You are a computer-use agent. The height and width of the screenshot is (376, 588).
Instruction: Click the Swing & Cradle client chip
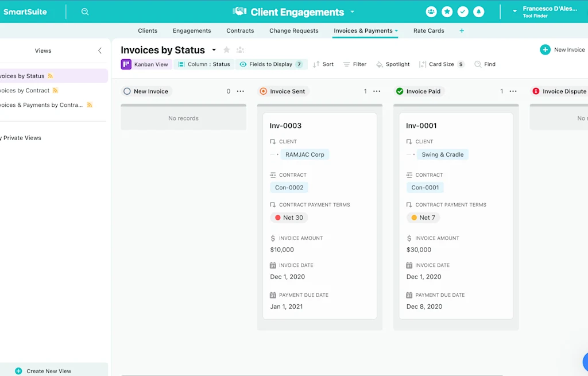click(443, 154)
